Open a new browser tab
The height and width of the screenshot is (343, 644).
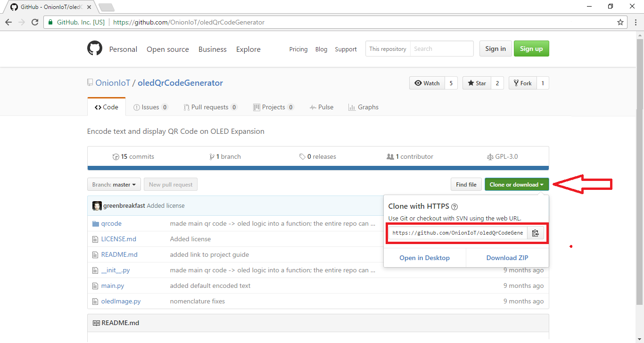[107, 7]
